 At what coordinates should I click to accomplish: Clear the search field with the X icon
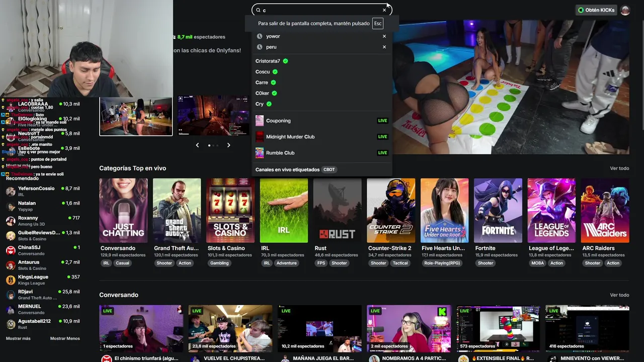point(384,10)
